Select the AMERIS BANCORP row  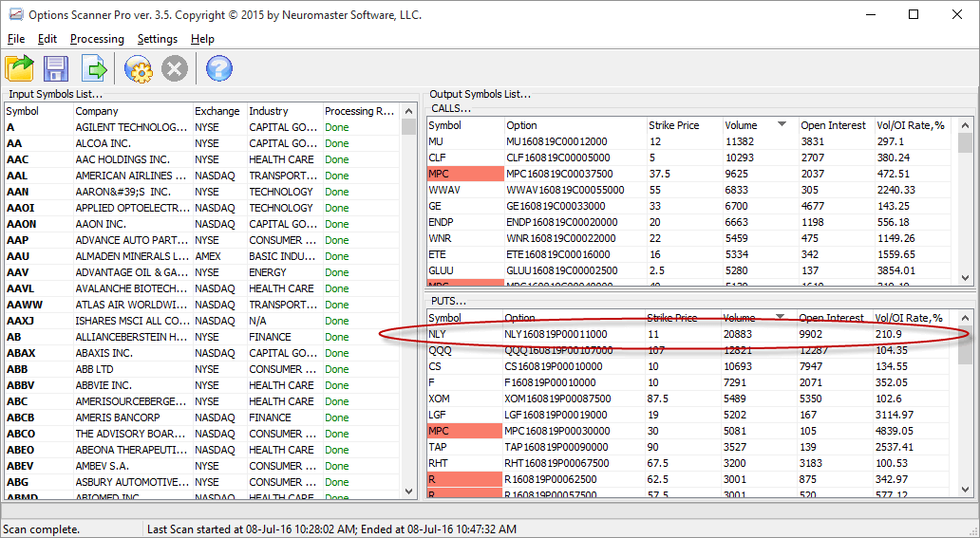pyautogui.click(x=202, y=417)
